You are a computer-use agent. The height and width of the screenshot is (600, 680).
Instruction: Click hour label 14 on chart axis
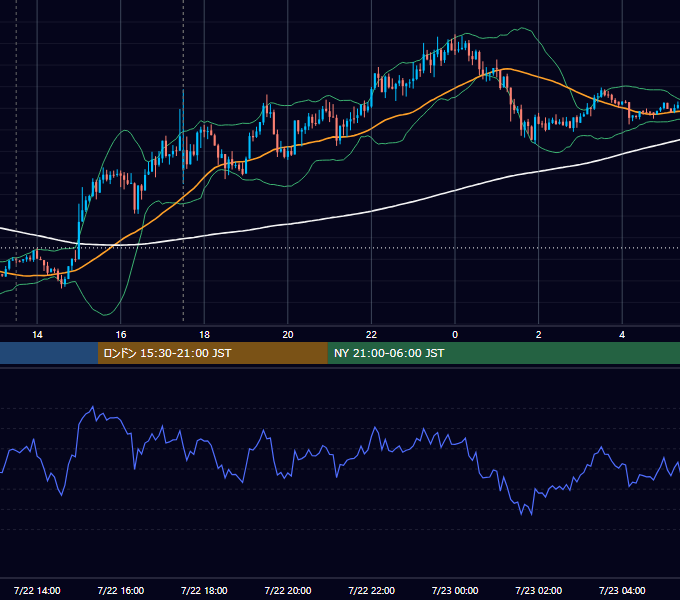[37, 335]
